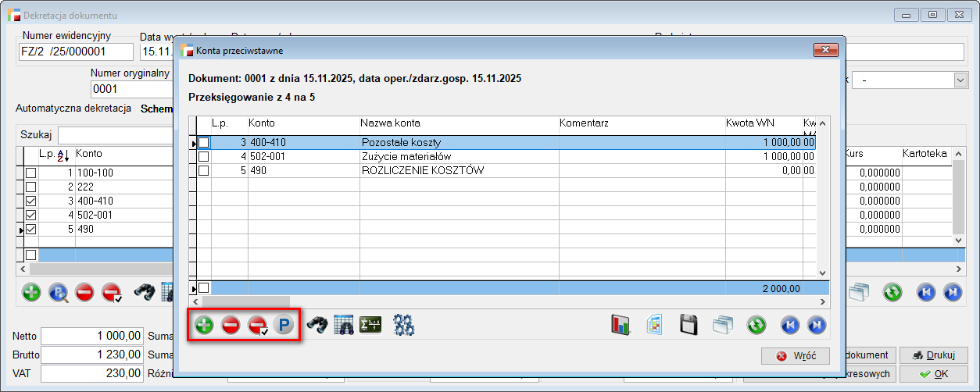Screen dimensions: 980x392
Task: Click the sum formula calculator icon
Action: point(370,325)
